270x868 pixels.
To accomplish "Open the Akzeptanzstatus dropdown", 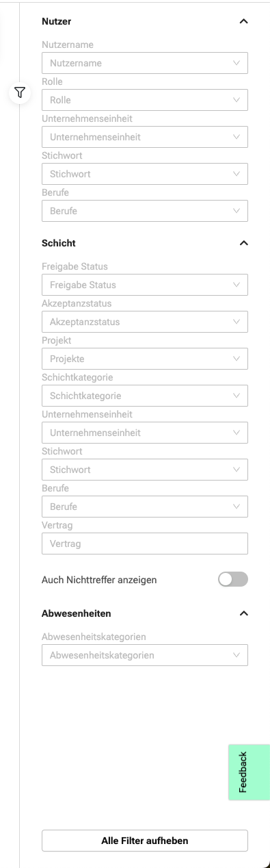I will (x=145, y=322).
